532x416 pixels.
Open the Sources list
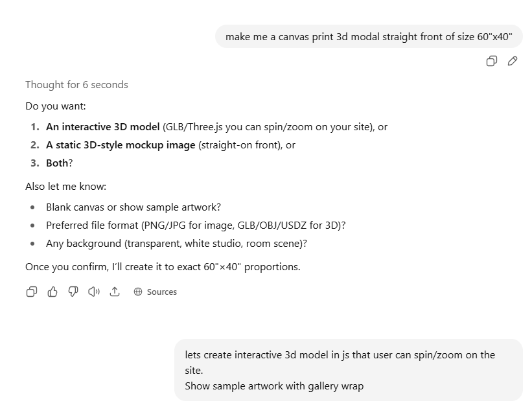tap(156, 292)
